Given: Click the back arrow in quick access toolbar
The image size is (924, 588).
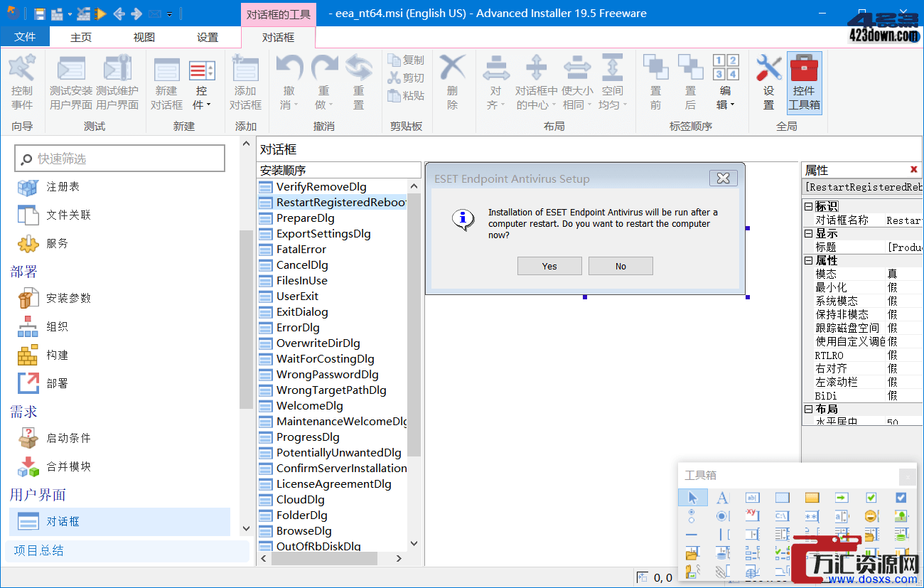Looking at the screenshot, I should [x=119, y=14].
